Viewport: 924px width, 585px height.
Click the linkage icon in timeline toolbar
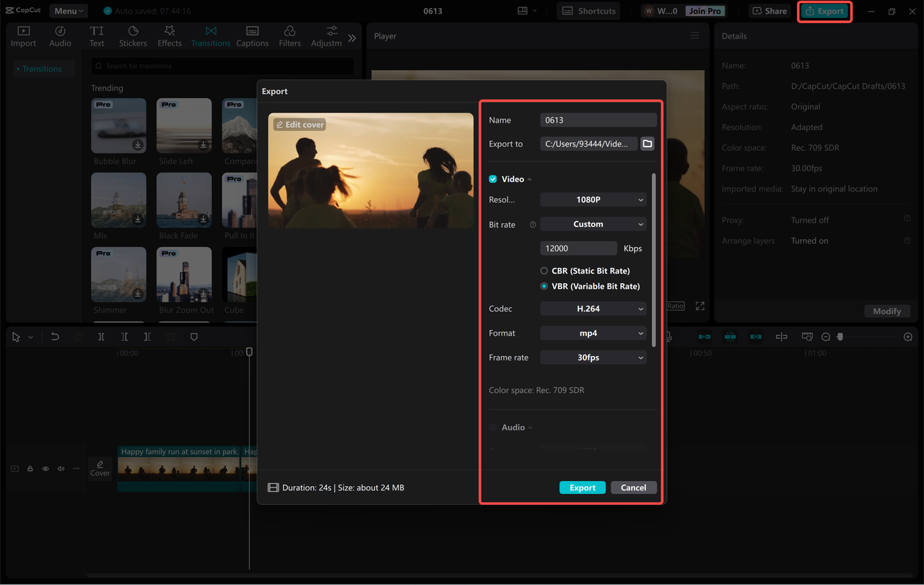tap(756, 337)
